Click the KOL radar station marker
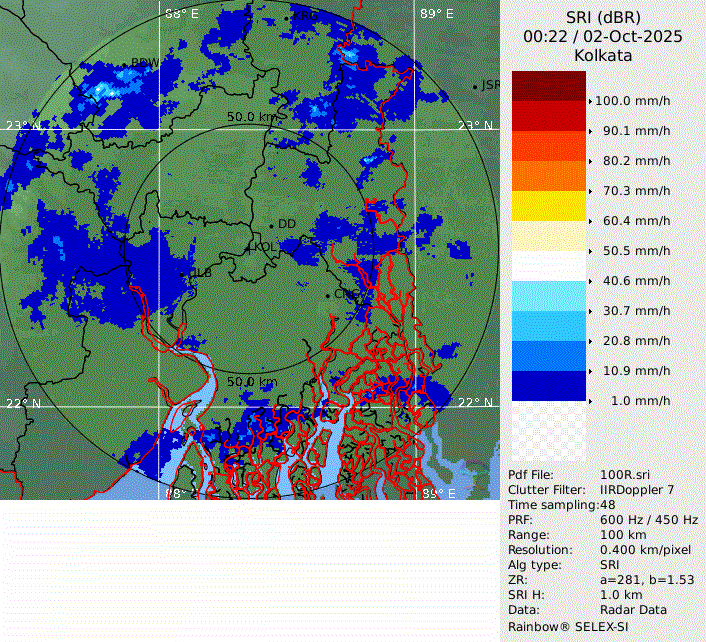Viewport: 706px width, 642px height. 248,247
